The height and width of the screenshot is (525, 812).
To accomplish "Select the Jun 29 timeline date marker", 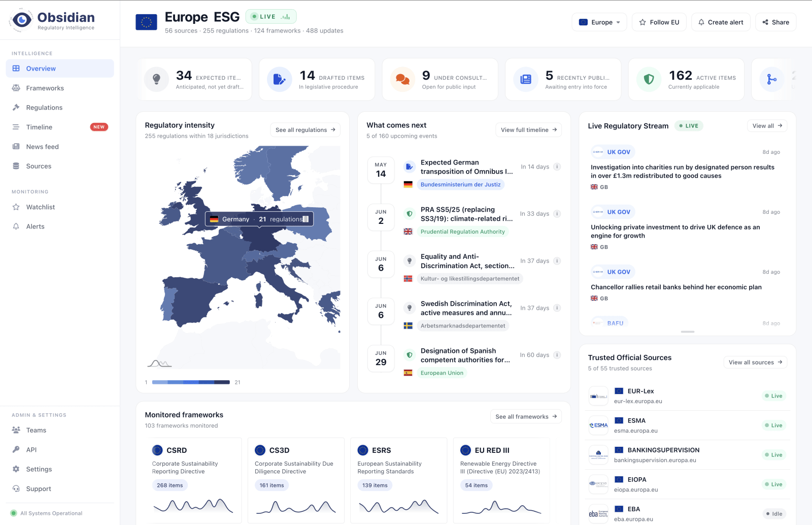I will click(381, 358).
